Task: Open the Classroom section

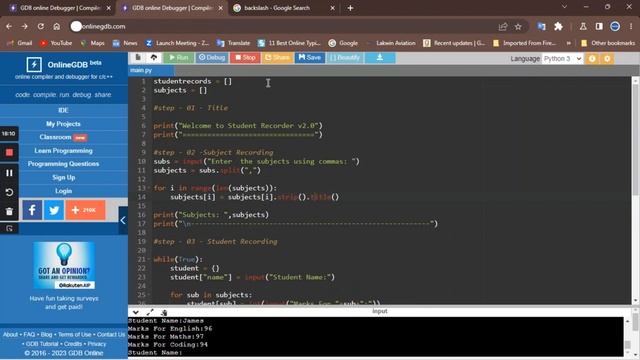Action: click(x=63, y=137)
